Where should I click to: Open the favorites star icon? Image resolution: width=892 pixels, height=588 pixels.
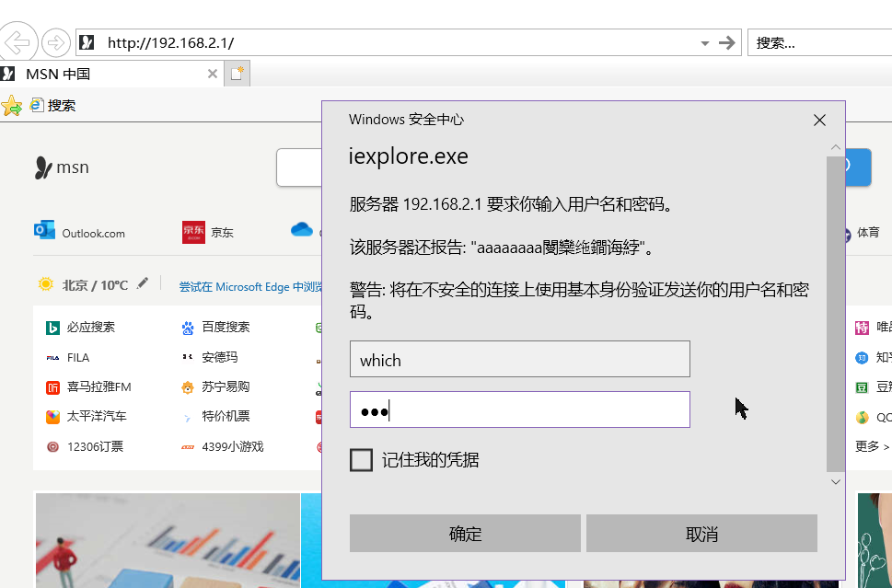[x=11, y=106]
